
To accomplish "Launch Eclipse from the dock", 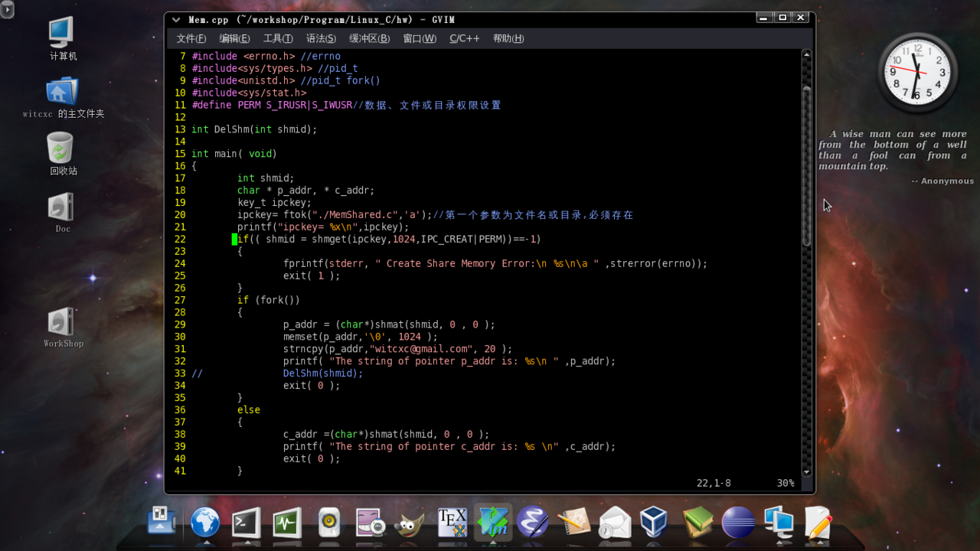I will coord(738,523).
